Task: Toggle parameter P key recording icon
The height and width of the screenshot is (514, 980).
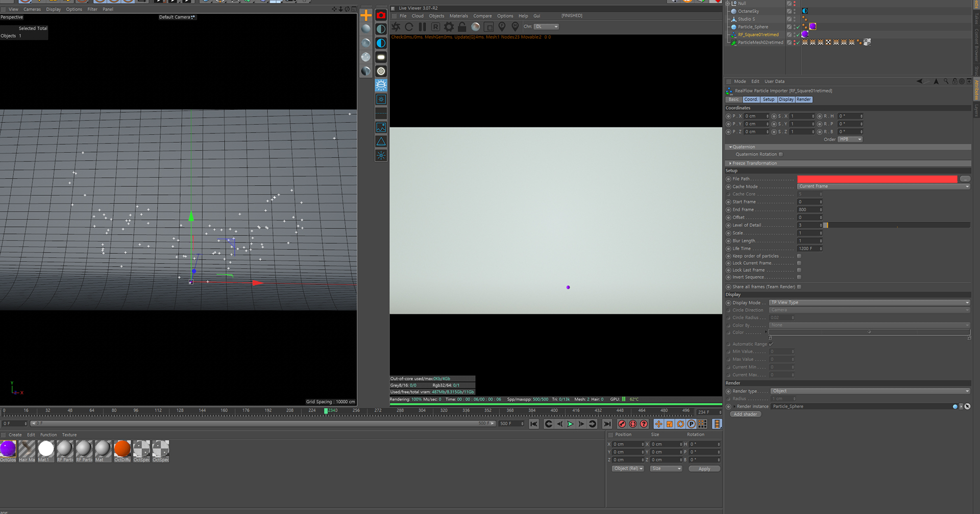Action: tap(691, 424)
